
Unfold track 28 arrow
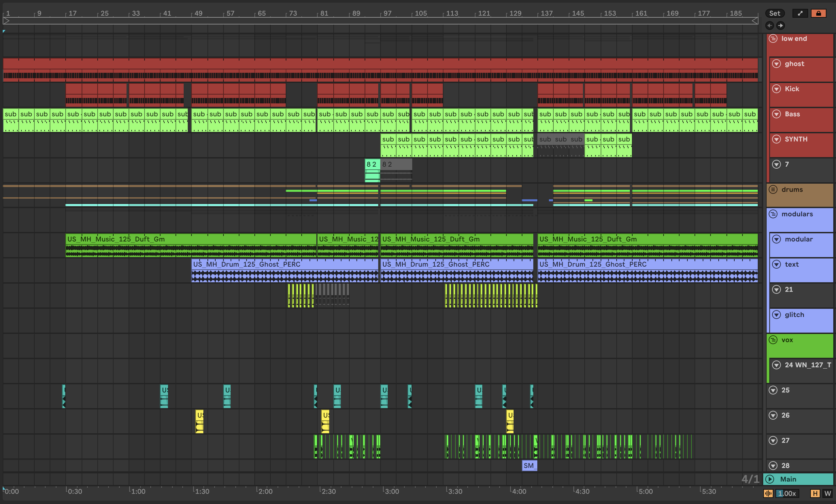[773, 466]
